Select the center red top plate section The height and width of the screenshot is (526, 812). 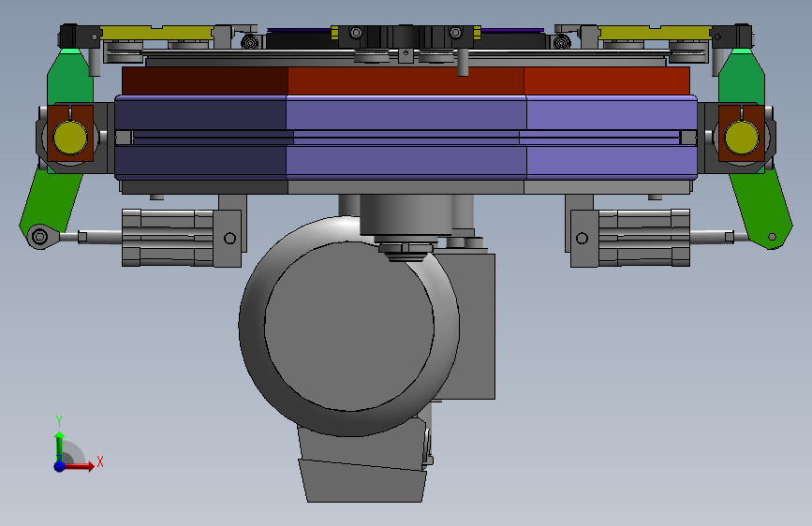pos(406,80)
